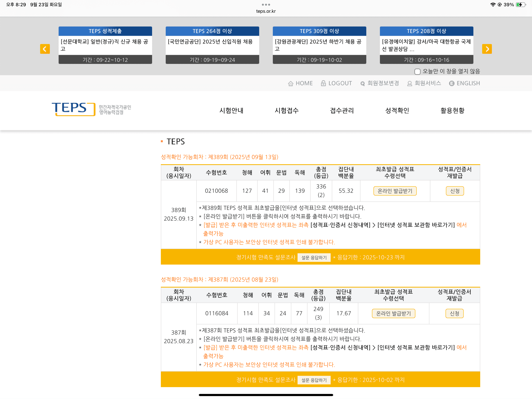Tap the teps.or.kr address bar
The width and height of the screenshot is (532, 399).
[x=266, y=11]
